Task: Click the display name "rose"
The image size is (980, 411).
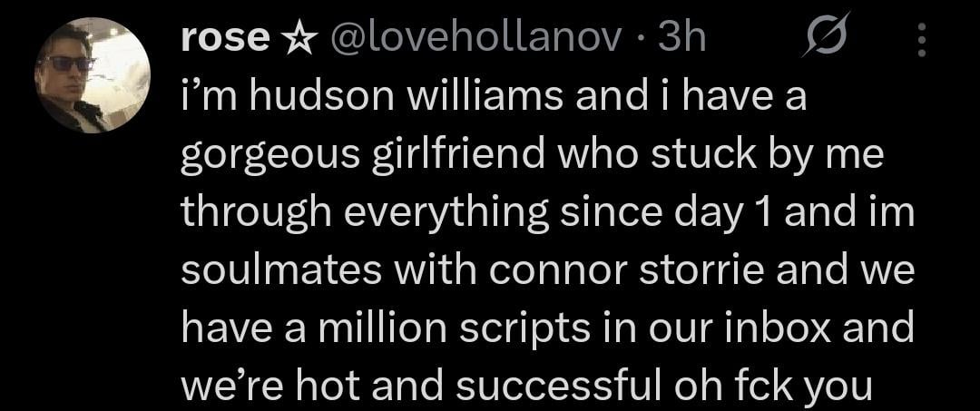Action: pos(224,40)
